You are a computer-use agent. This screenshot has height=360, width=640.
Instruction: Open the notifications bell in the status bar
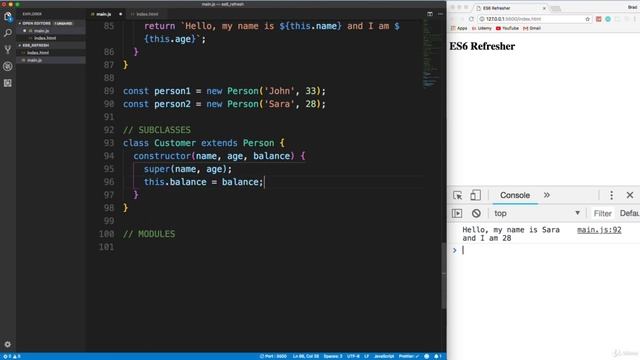(438, 356)
